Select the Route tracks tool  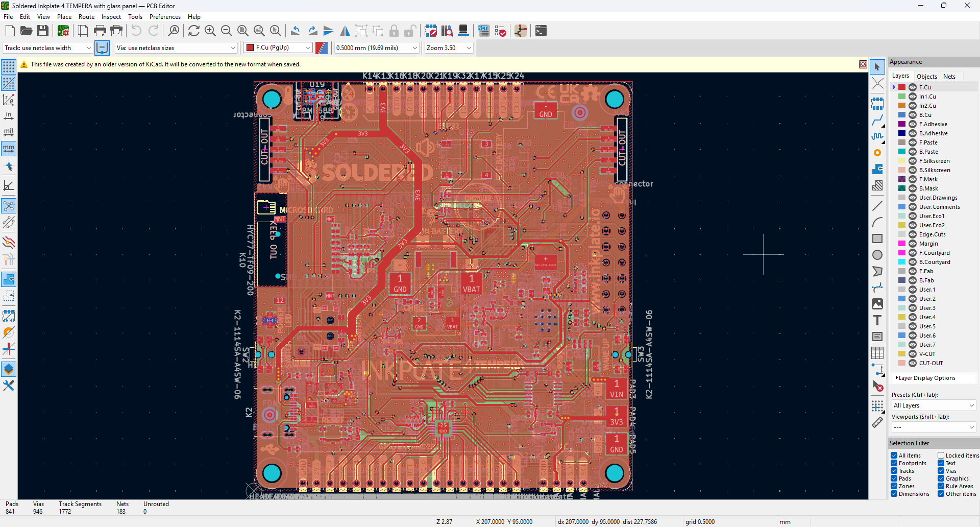(x=877, y=121)
